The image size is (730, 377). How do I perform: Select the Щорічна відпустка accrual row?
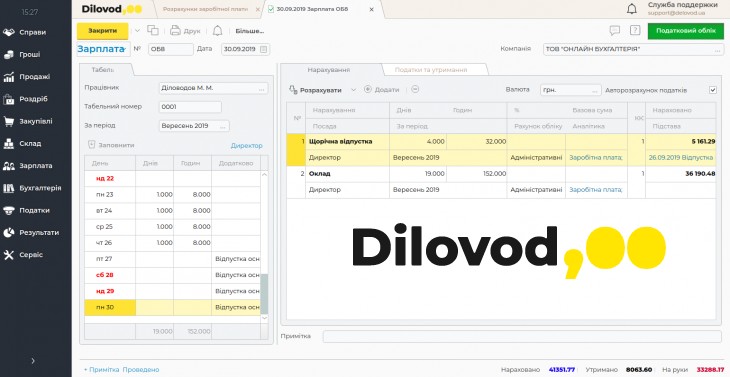[501, 149]
